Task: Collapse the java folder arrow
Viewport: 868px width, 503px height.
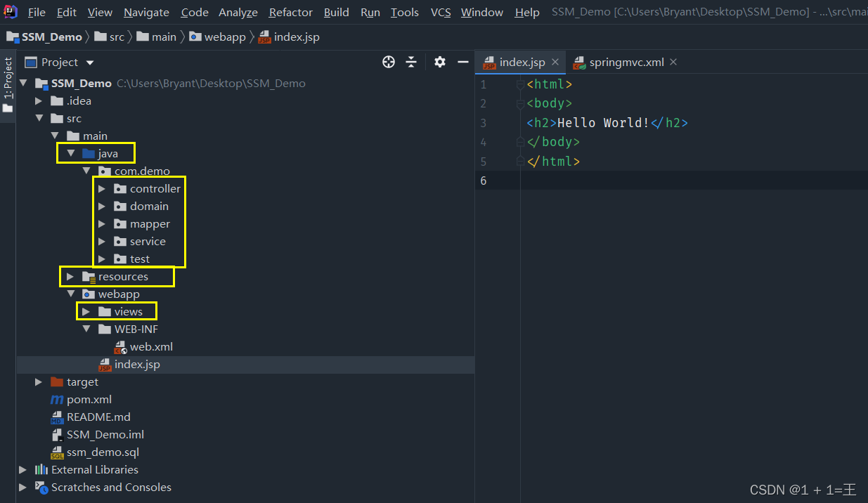Action: pyautogui.click(x=70, y=153)
